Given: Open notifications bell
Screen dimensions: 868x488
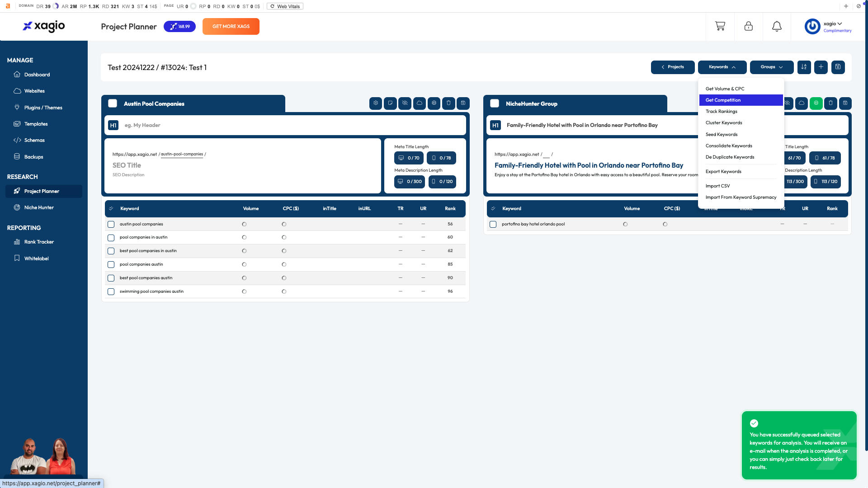Looking at the screenshot, I should coord(777,26).
